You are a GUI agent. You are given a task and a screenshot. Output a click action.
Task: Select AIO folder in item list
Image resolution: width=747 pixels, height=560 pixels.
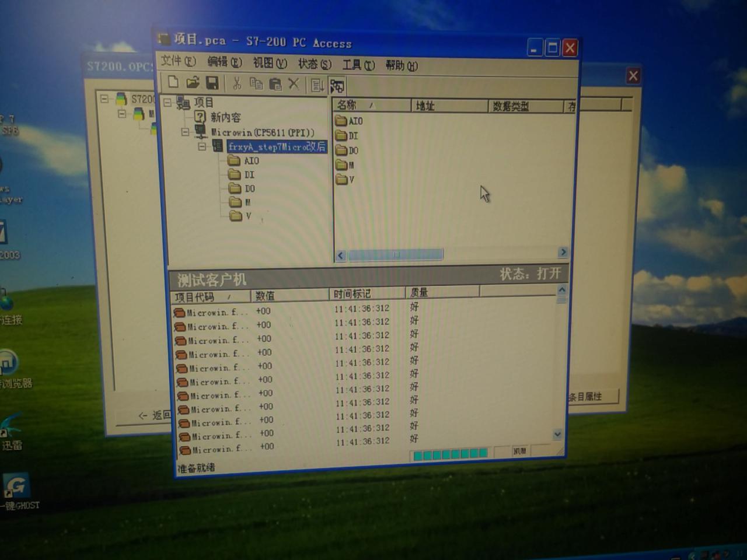(x=349, y=121)
